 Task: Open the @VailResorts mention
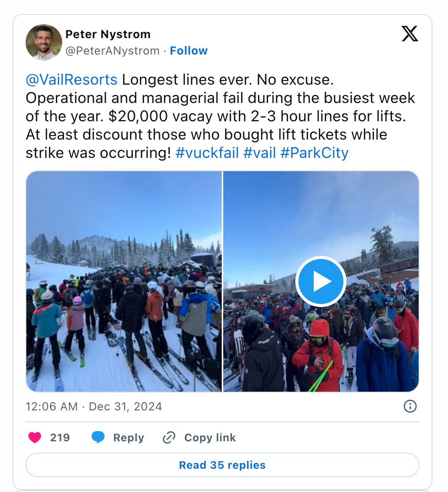click(x=71, y=80)
